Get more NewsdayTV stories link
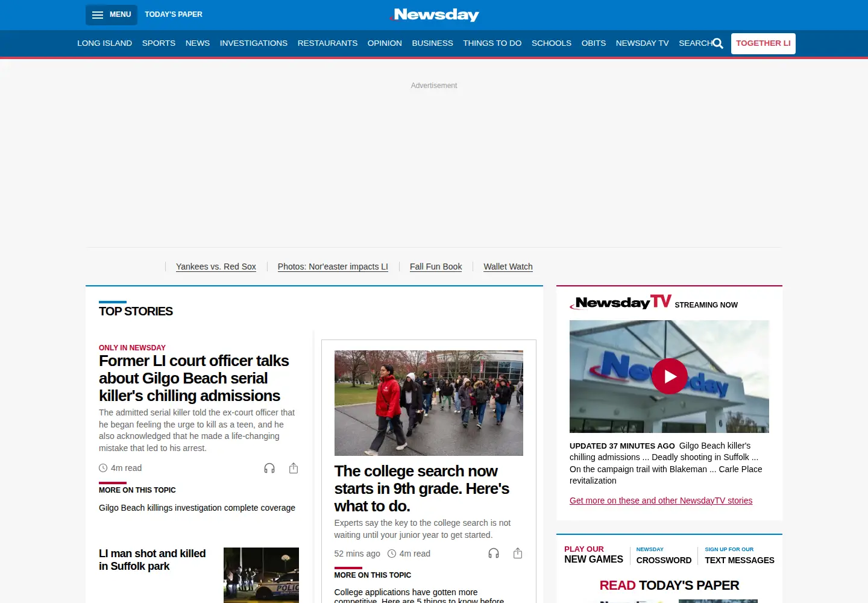 coord(661,500)
